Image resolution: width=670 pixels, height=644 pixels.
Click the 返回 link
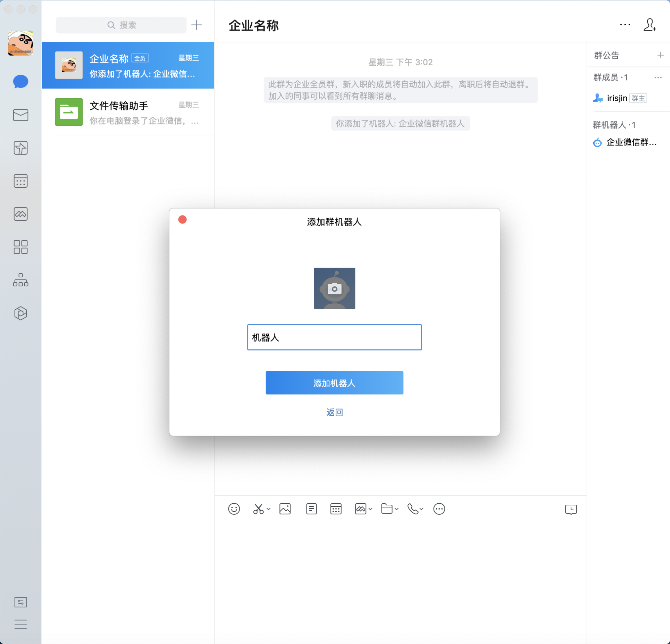click(334, 412)
